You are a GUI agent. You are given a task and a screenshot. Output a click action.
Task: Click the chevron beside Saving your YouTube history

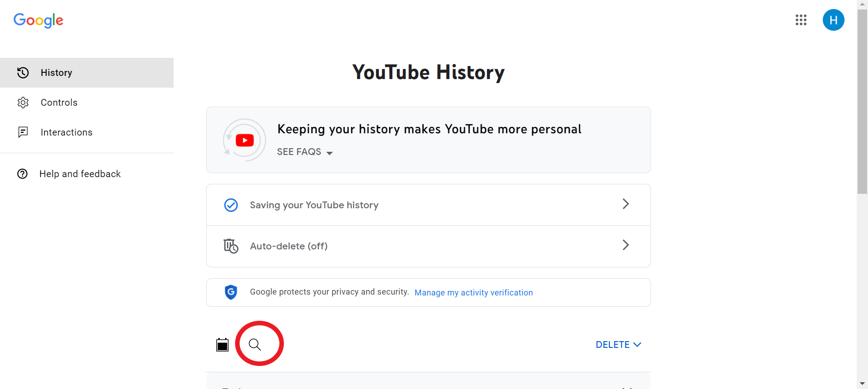626,204
